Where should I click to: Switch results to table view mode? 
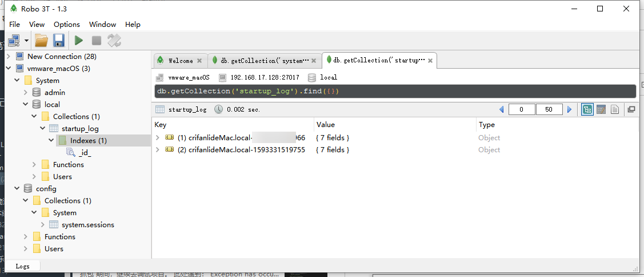coord(601,109)
